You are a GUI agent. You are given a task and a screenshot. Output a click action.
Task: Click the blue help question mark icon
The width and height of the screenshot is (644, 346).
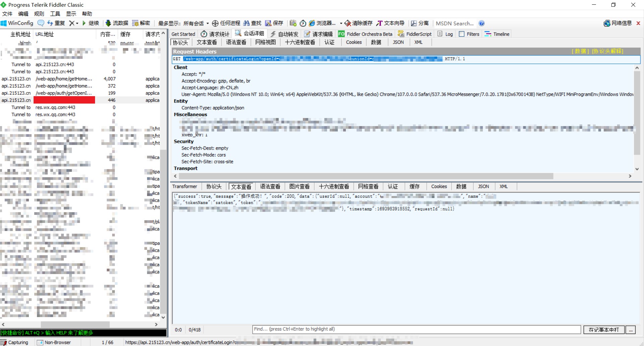481,23
